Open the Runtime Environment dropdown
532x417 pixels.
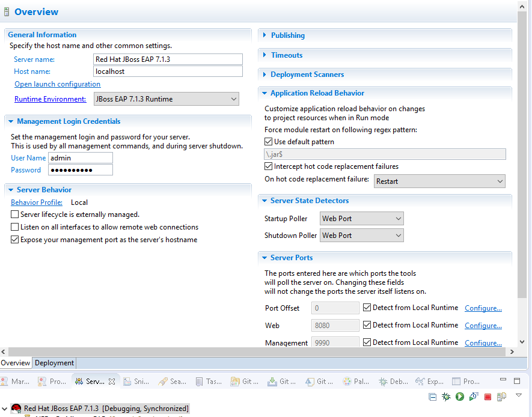click(x=167, y=99)
